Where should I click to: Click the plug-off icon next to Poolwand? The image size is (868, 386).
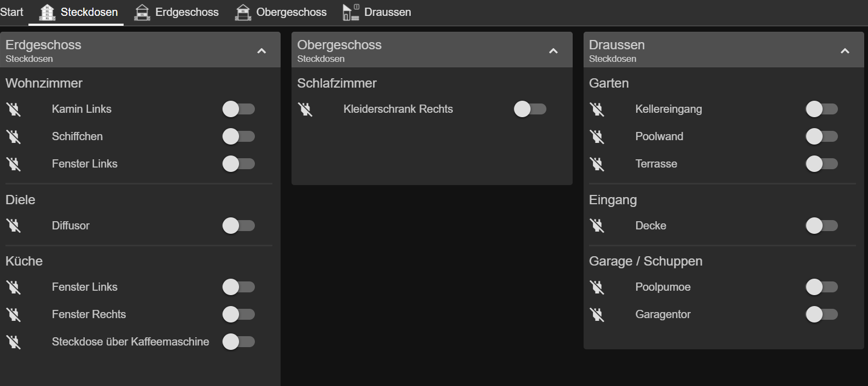597,136
